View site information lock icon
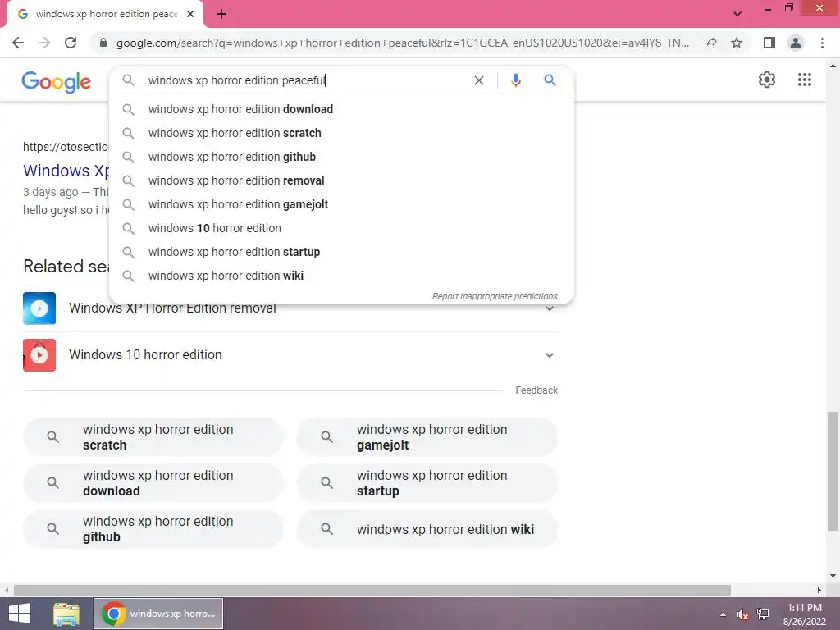840x630 pixels. (103, 43)
